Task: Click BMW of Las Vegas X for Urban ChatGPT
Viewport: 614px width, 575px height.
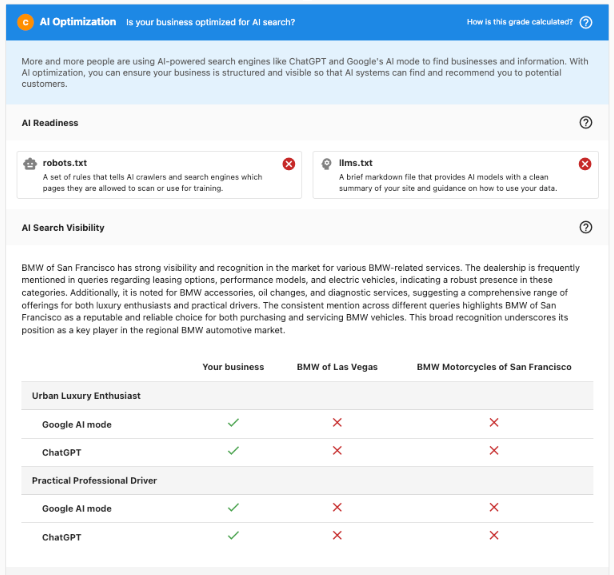Action: pyautogui.click(x=337, y=451)
